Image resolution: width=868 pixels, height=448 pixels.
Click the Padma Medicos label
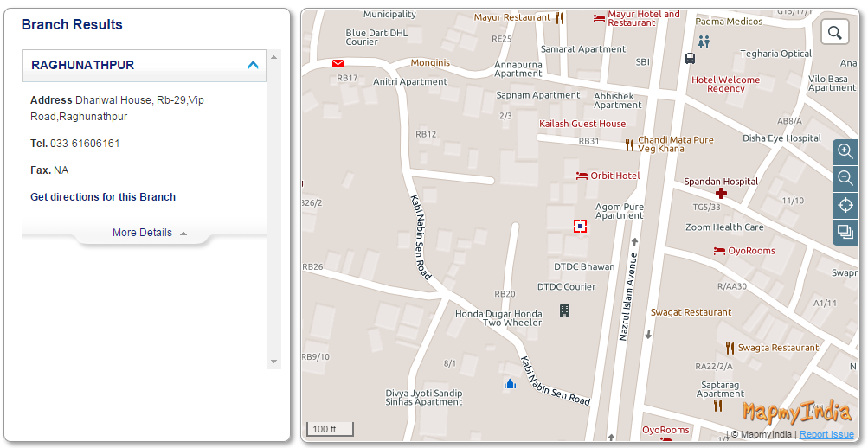click(729, 22)
